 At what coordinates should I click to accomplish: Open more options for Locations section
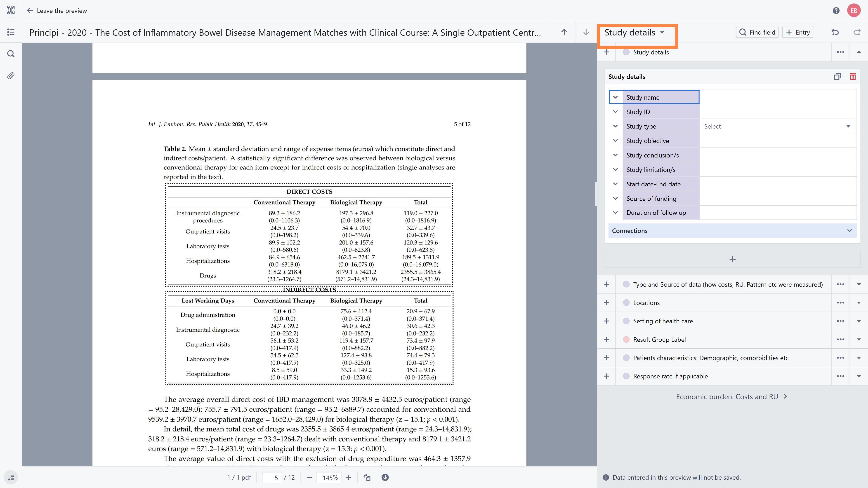coord(840,303)
